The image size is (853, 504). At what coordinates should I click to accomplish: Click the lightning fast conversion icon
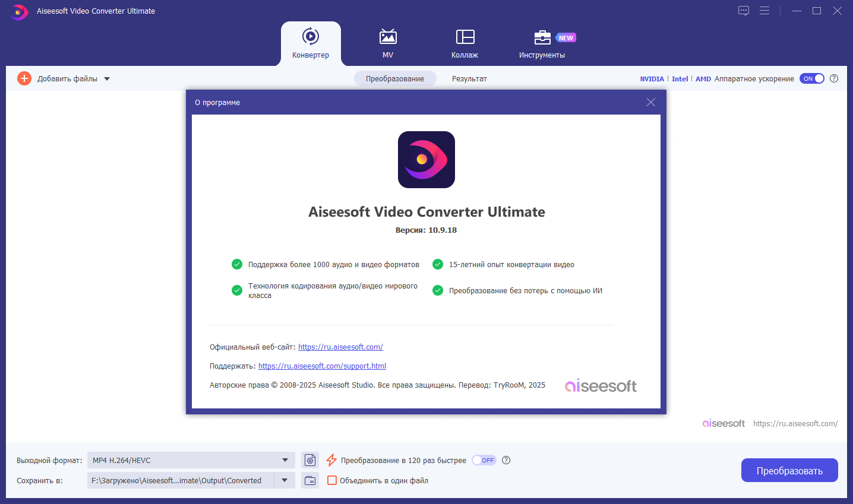(x=331, y=460)
